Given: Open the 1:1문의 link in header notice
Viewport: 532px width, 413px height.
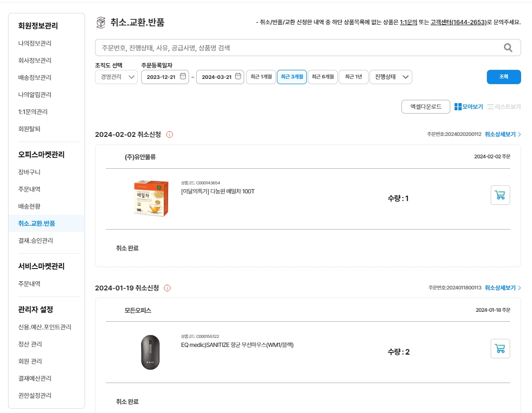Looking at the screenshot, I should 408,22.
